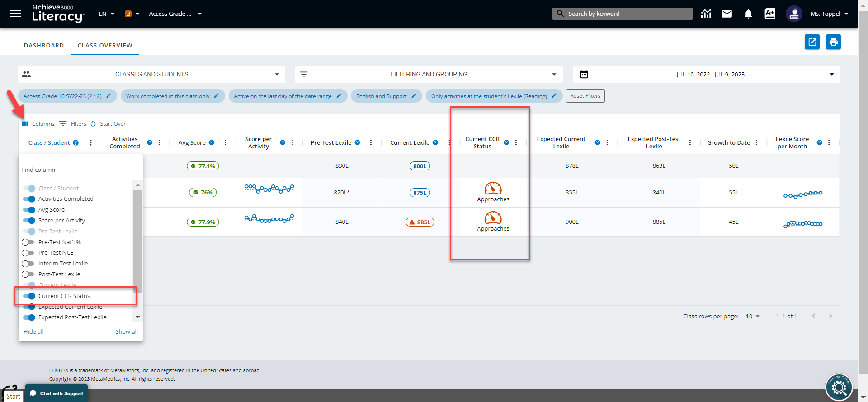Click help icon next to Class / Student
Screen dimensions: 868x402
tap(76, 142)
